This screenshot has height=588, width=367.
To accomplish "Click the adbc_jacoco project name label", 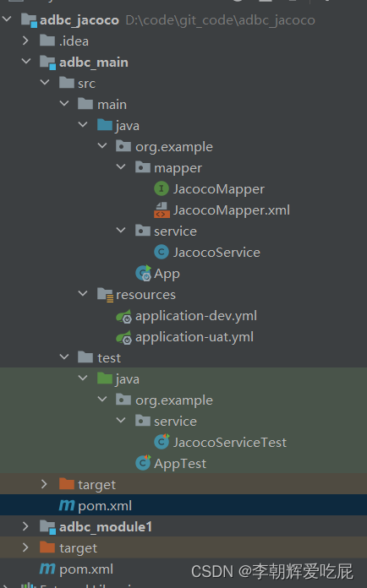I will tap(79, 20).
